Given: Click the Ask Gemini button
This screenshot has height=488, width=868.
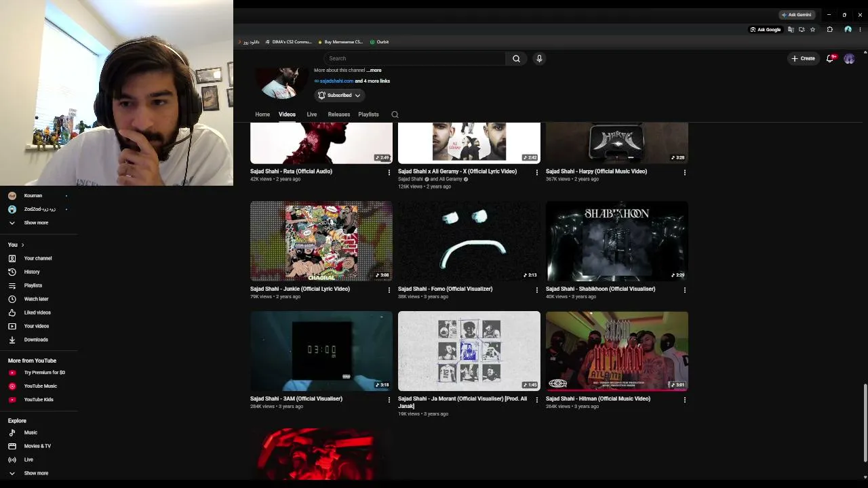Looking at the screenshot, I should 796,15.
